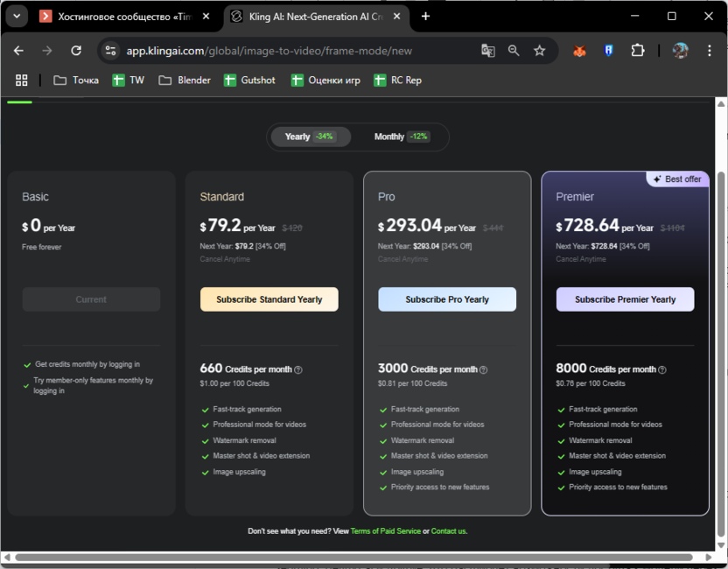
Task: Open the MetaMask fox extension
Action: [579, 51]
